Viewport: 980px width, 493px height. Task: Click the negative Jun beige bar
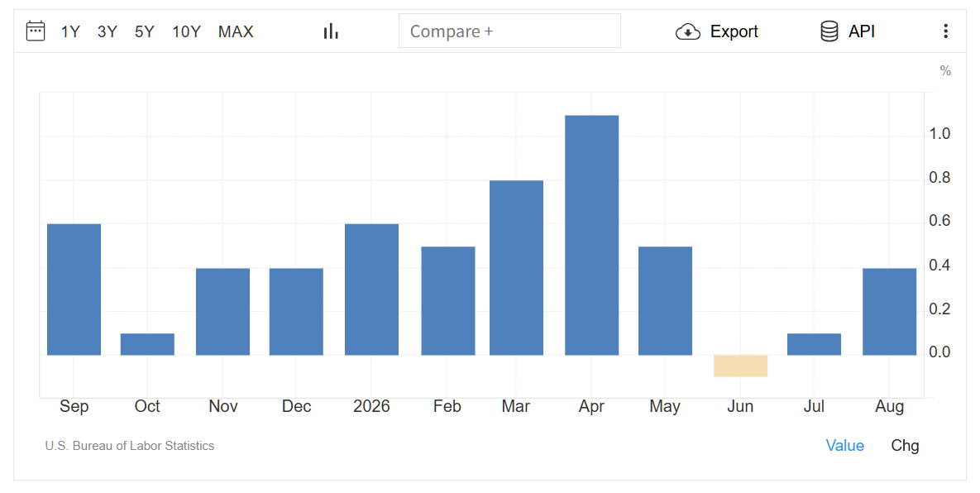click(740, 366)
